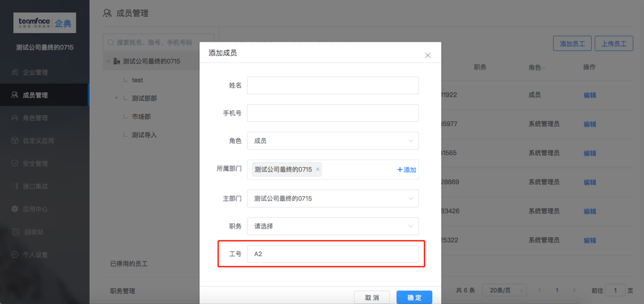The width and height of the screenshot is (644, 304).
Task: Click the 接口集成 sidebar icon
Action: pyautogui.click(x=15, y=187)
